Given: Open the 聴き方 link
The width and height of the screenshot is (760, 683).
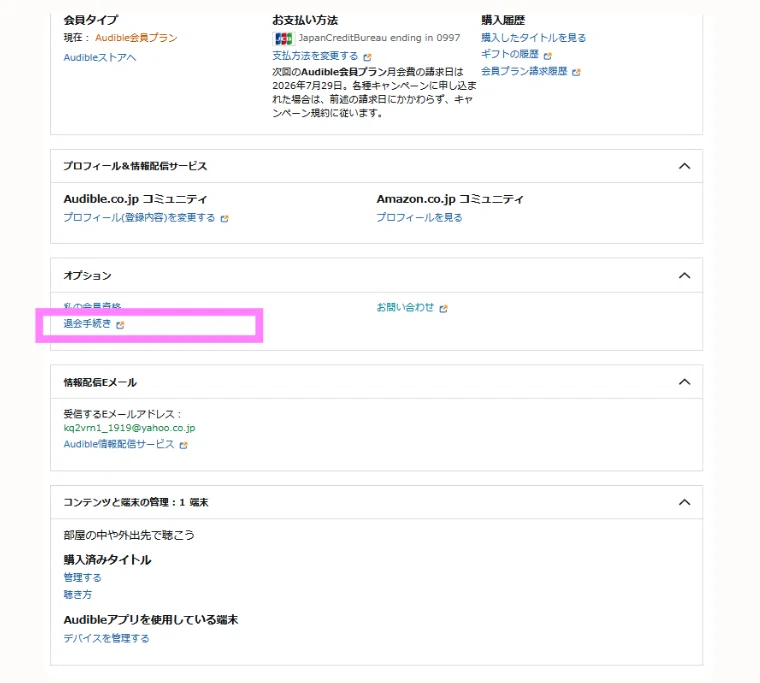Looking at the screenshot, I should [78, 594].
